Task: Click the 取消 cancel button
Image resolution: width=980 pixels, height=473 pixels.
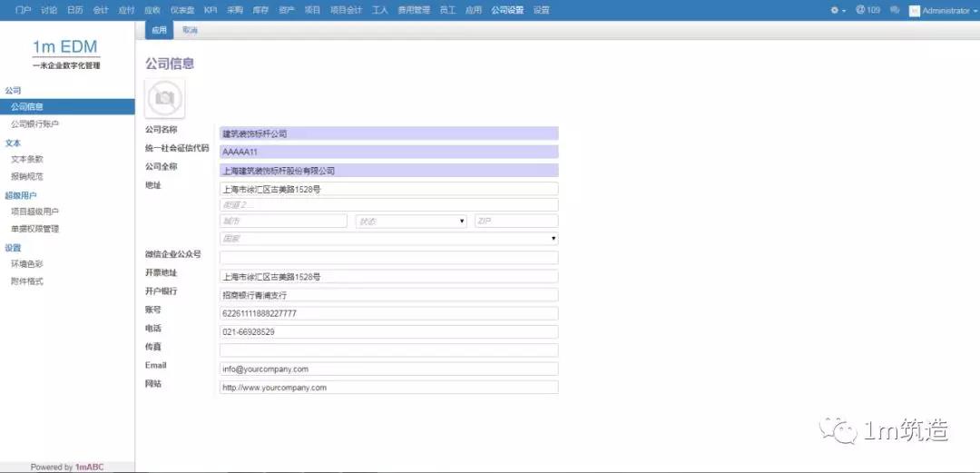Action: click(190, 30)
